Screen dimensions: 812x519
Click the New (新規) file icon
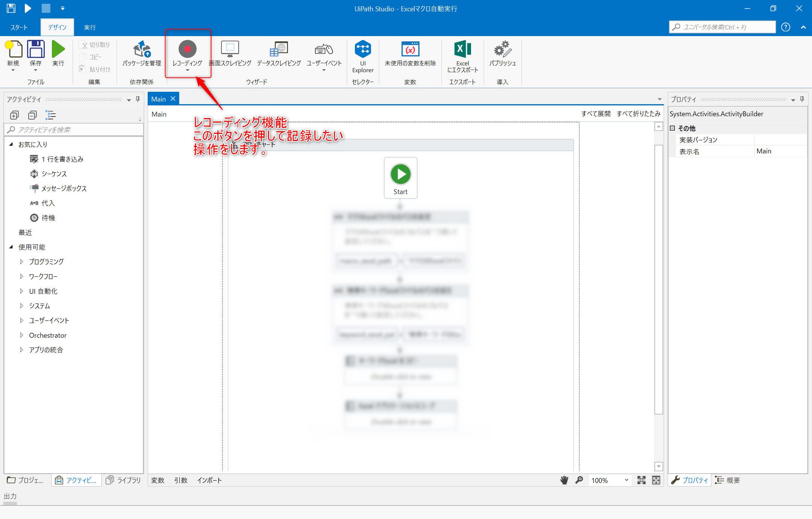[13, 49]
